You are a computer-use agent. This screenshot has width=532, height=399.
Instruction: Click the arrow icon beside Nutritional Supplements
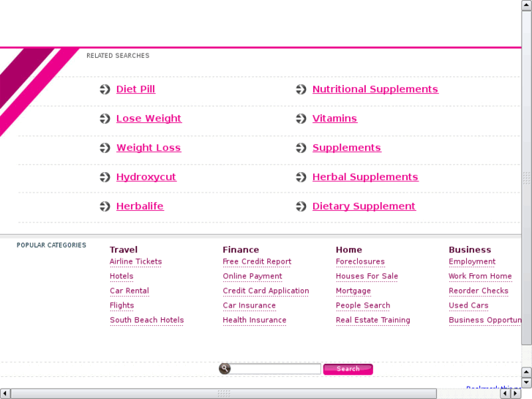coord(301,89)
